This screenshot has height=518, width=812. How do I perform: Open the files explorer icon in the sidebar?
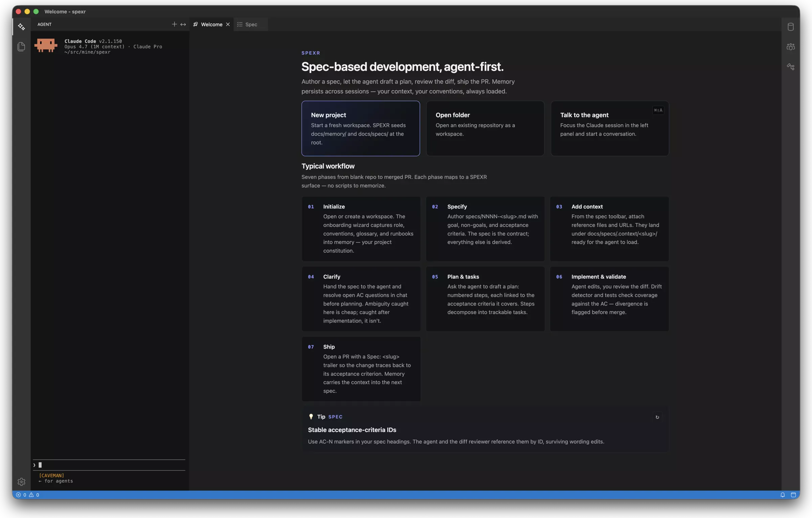click(x=21, y=47)
